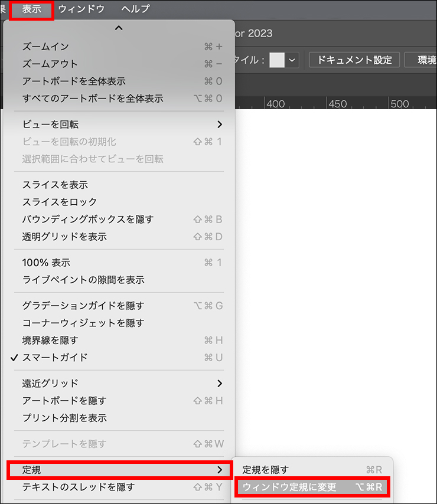Click the style color swatch
Viewport: 437px width, 504px height.
tap(277, 60)
